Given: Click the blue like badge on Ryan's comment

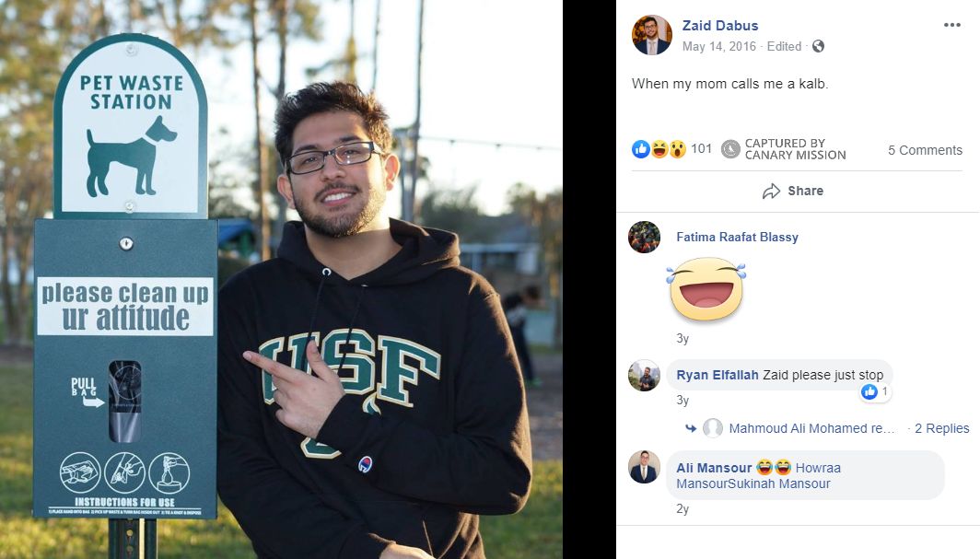Looking at the screenshot, I should point(871,390).
